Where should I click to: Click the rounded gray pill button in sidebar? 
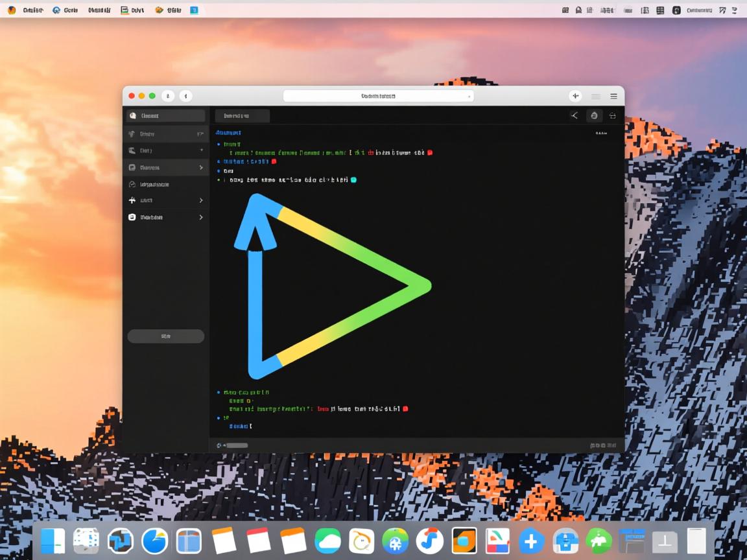pyautogui.click(x=165, y=336)
